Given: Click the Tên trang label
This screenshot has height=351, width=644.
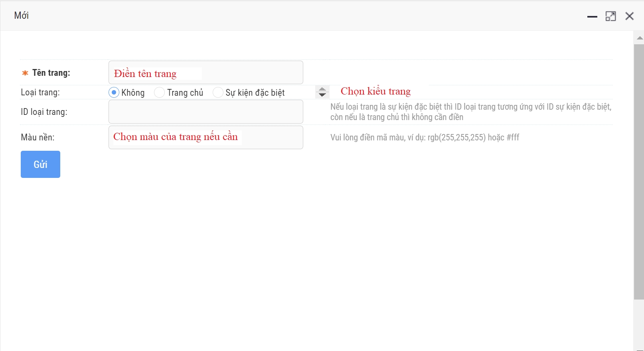Looking at the screenshot, I should [51, 73].
